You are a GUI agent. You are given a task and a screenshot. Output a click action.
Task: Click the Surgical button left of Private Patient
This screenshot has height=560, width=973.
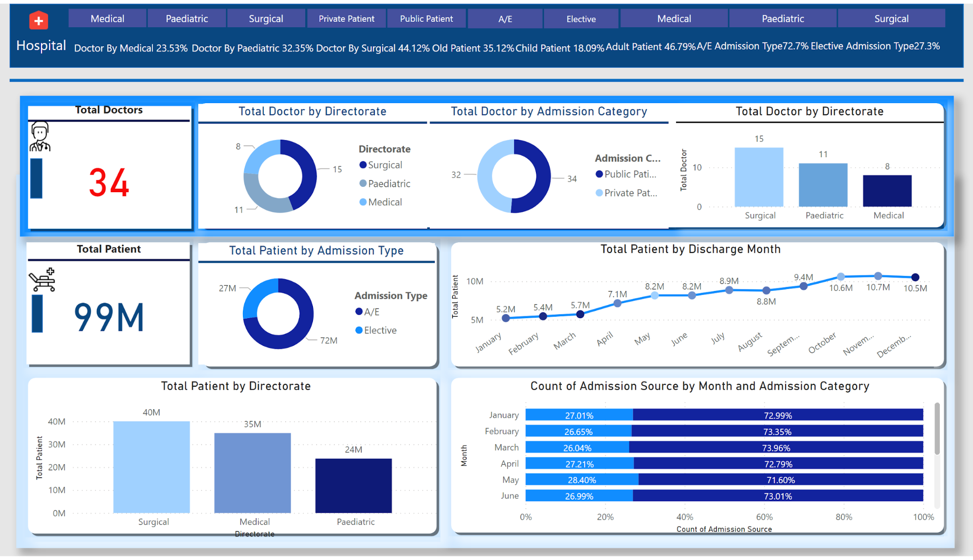pyautogui.click(x=266, y=18)
